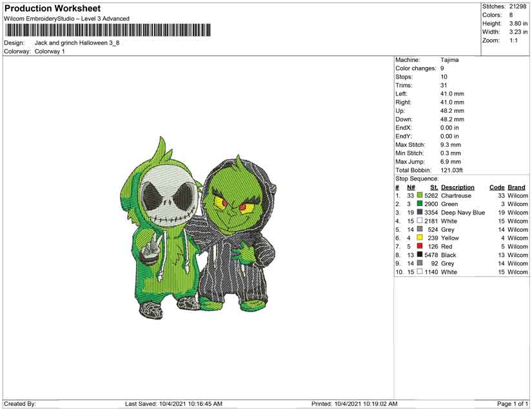Click design name 'Jack and grinch Halloween 3_8'
Viewport: 532px width, 409px height.
coord(77,43)
